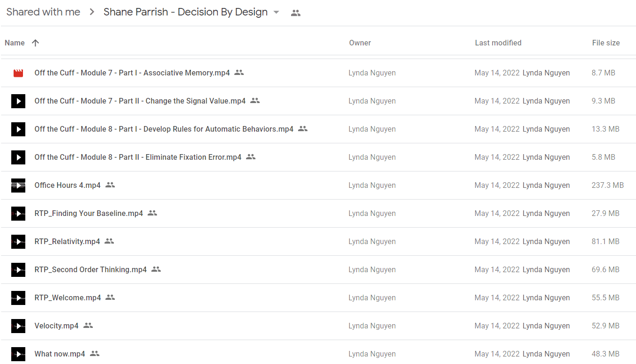Click the 27.9 MB file size value
636x364 pixels.
point(606,214)
